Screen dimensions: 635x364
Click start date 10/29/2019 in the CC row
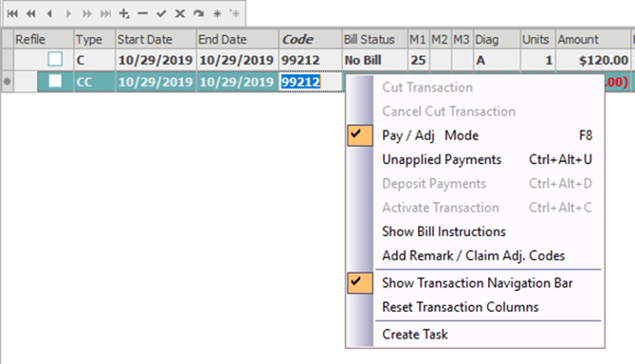click(156, 82)
